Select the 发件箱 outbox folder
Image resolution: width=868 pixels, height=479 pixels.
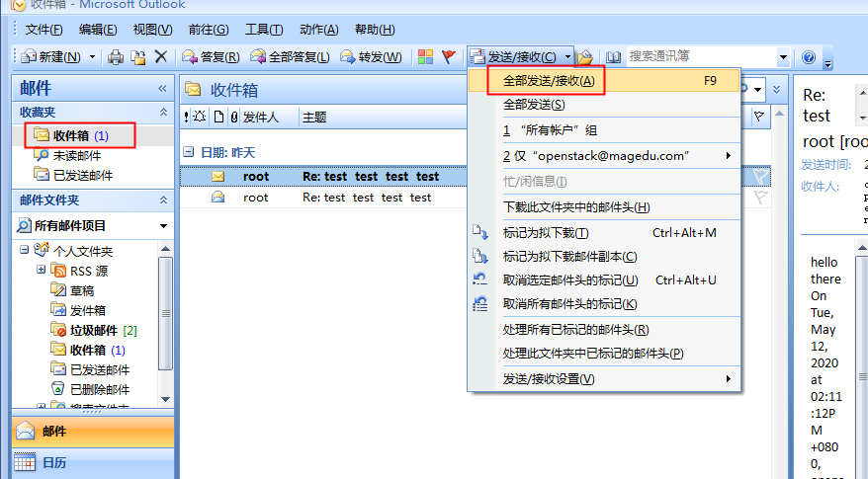point(78,310)
